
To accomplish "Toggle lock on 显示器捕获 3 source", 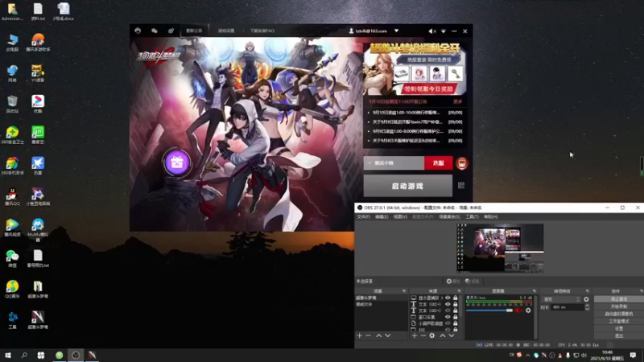I will (455, 298).
